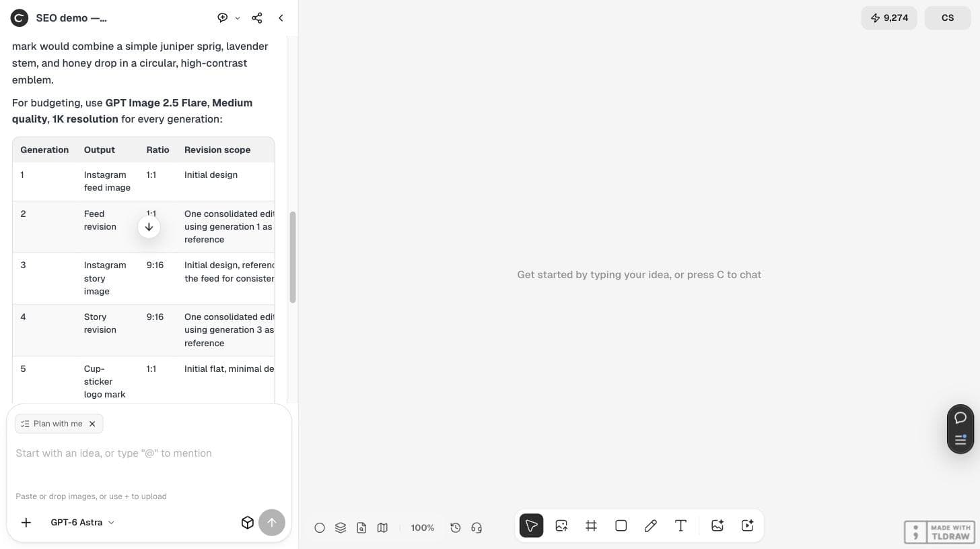Click the Instagram feed image cell

107,181
